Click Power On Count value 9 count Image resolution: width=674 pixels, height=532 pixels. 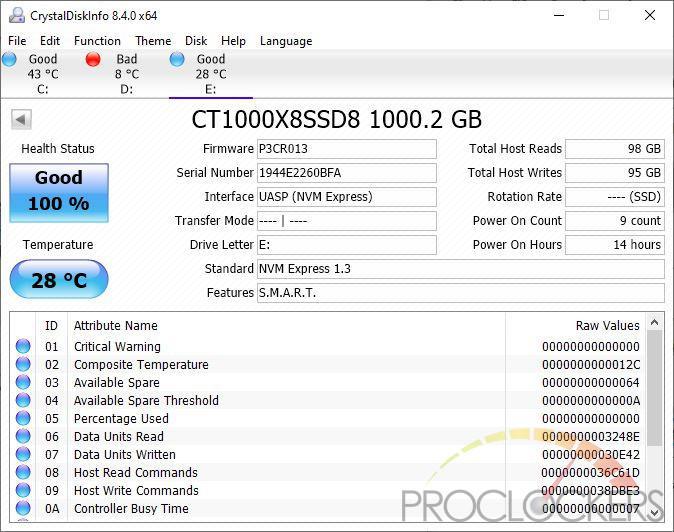pyautogui.click(x=615, y=221)
